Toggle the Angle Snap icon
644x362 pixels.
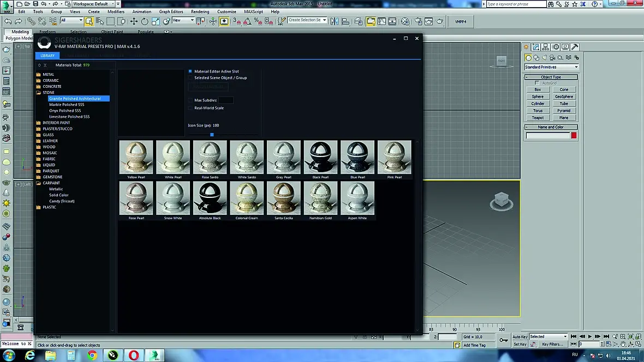coord(247,21)
